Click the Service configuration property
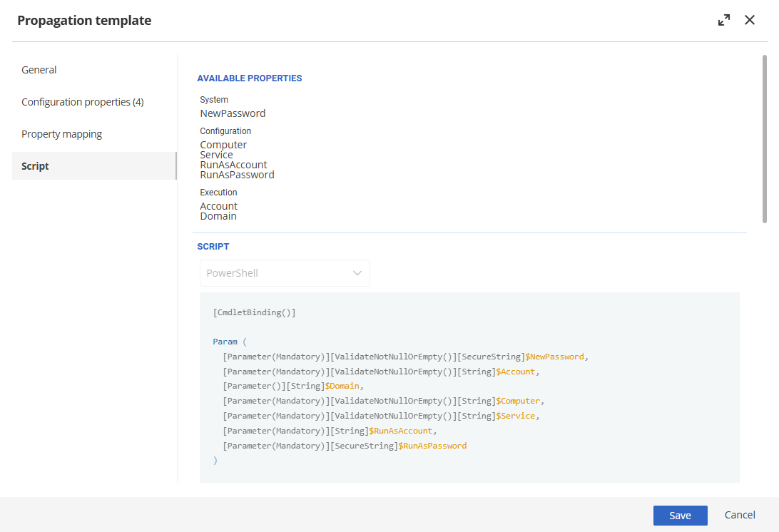779x532 pixels. [216, 155]
